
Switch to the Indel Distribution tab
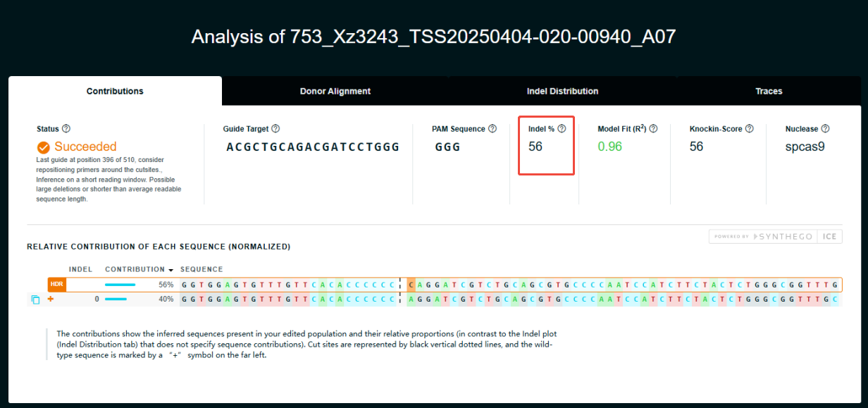[x=562, y=91]
